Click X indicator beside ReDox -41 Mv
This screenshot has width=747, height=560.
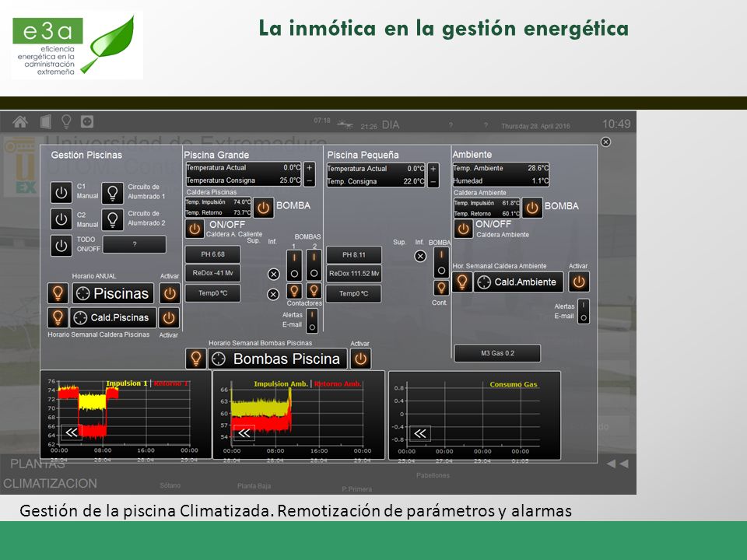273,275
